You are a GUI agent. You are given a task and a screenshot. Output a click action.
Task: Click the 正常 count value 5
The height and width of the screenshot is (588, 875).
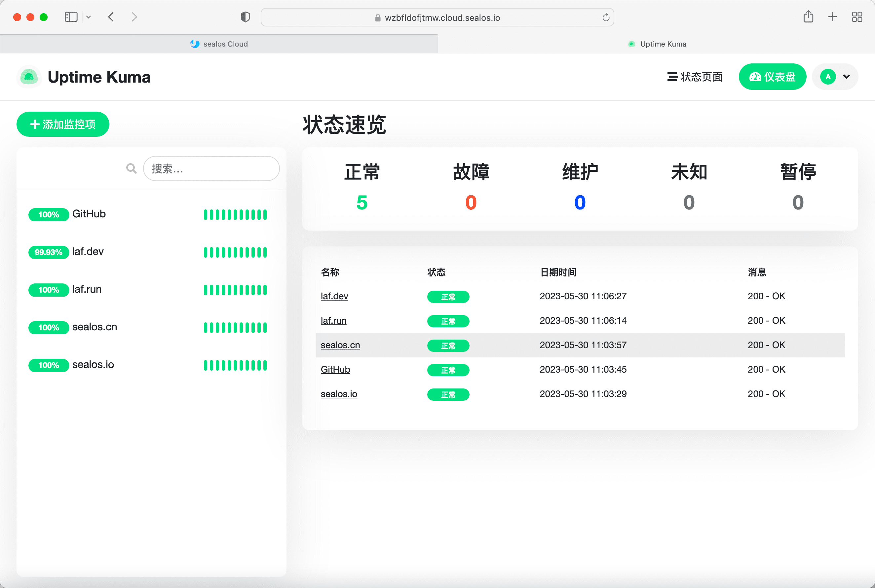362,202
